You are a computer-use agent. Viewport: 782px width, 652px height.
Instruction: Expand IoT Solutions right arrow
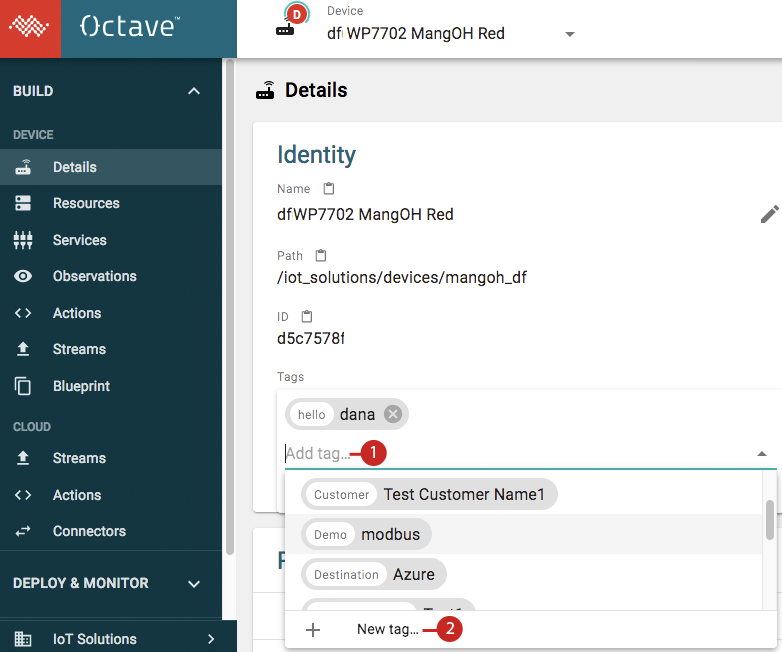point(211,639)
